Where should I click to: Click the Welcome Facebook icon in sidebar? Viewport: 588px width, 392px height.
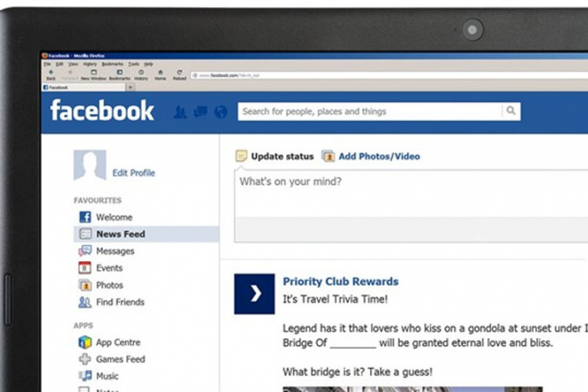(x=85, y=217)
